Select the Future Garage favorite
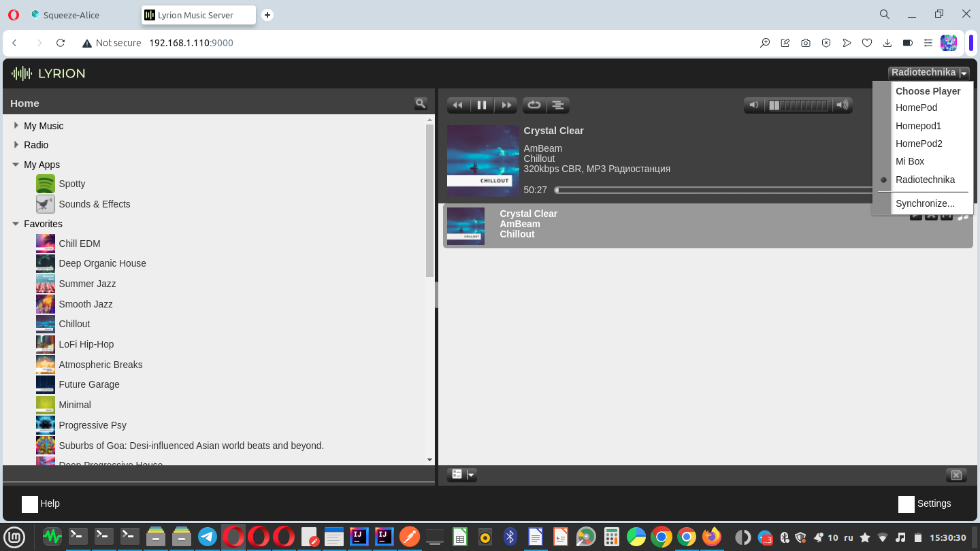The image size is (980, 551). 89,384
